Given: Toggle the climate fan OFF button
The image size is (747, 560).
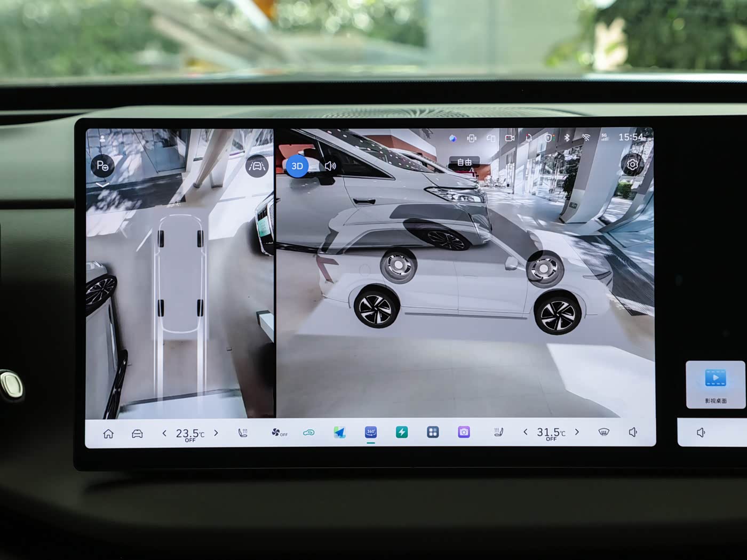Looking at the screenshot, I should point(279,433).
